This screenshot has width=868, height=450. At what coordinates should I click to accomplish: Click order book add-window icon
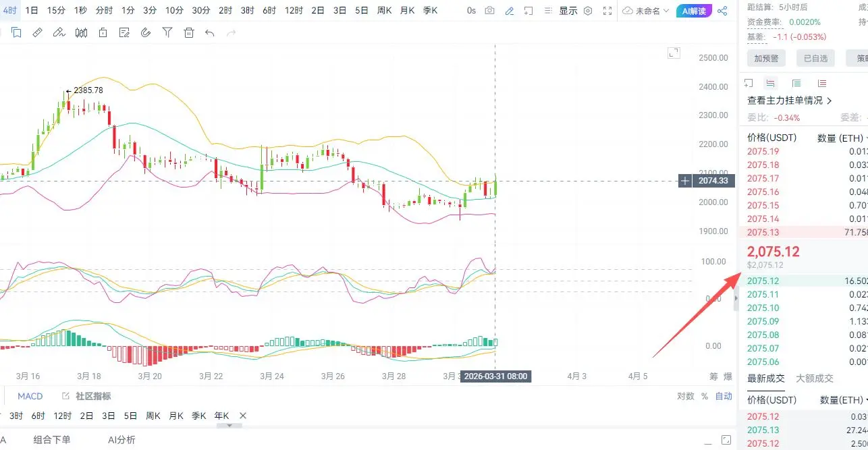[x=749, y=83]
